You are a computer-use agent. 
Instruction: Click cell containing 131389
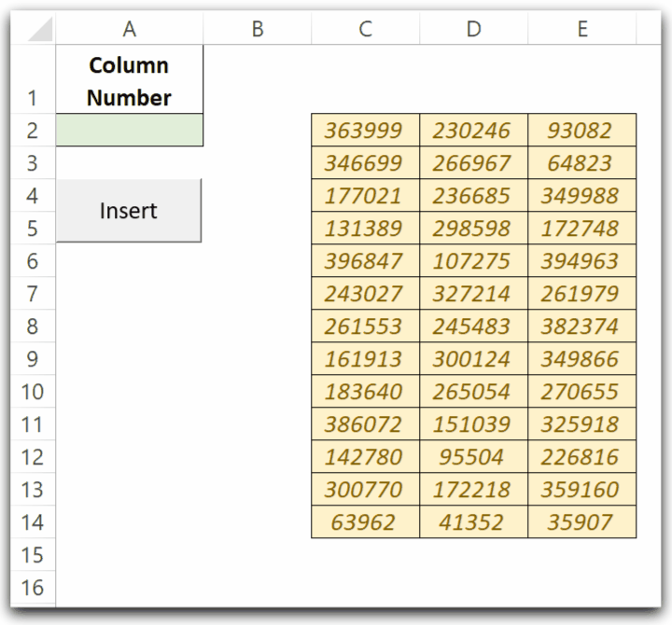pyautogui.click(x=366, y=228)
